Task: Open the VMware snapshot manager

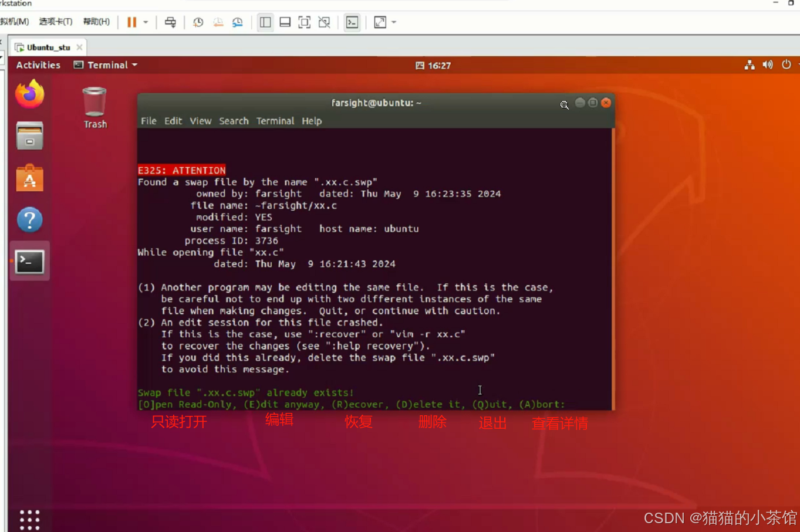Action: click(x=237, y=22)
